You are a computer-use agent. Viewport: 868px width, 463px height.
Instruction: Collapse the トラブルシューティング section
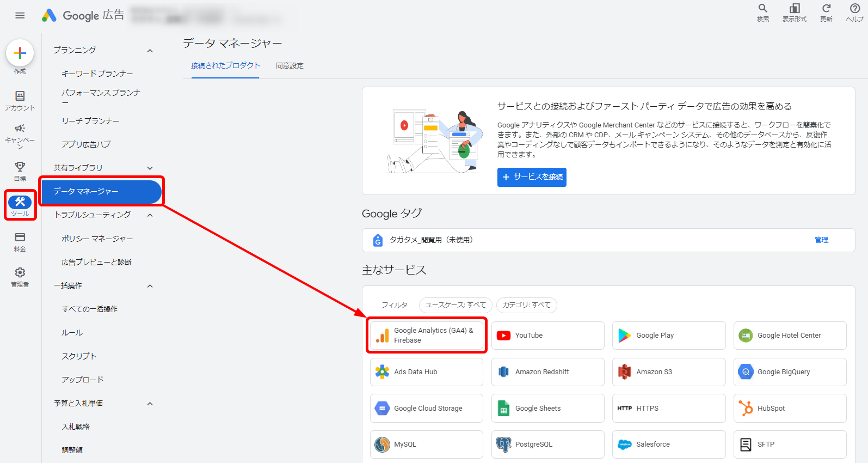tap(150, 215)
